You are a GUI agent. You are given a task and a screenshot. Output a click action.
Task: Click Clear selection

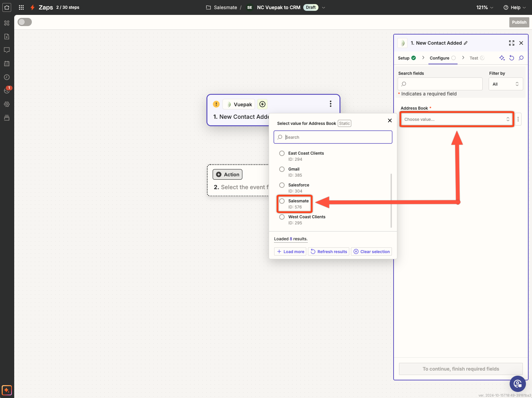tap(372, 251)
